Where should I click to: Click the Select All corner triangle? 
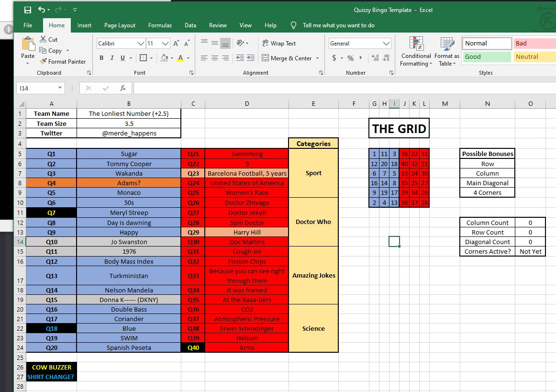tap(22, 103)
